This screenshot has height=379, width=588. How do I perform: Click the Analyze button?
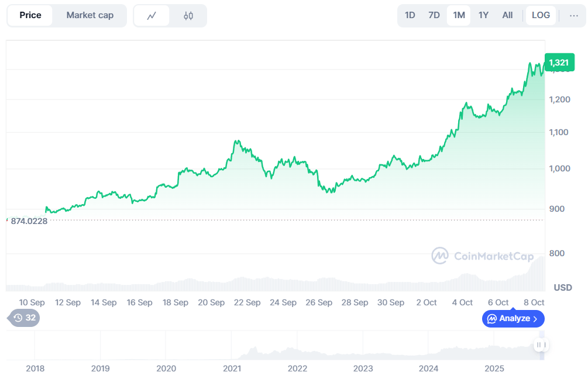(x=513, y=318)
